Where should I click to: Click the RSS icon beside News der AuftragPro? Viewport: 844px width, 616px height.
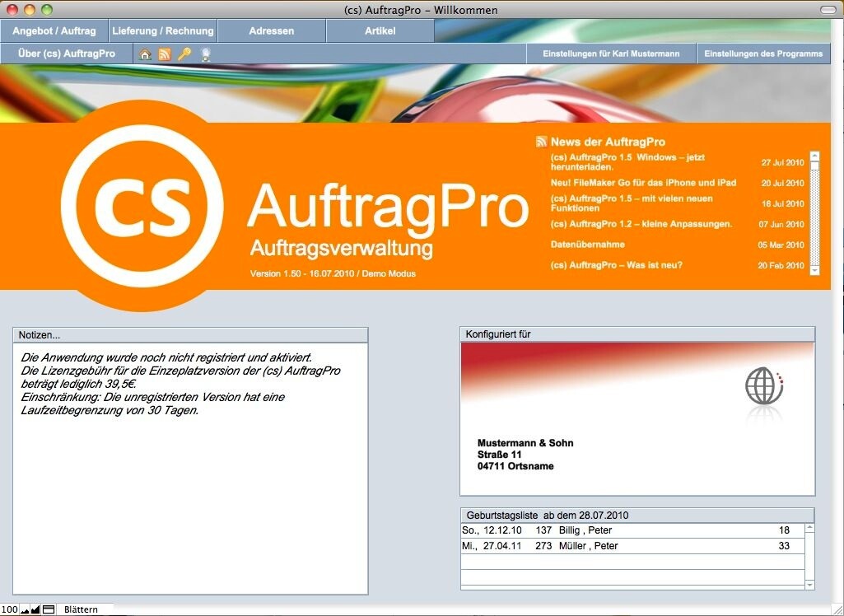(x=542, y=142)
